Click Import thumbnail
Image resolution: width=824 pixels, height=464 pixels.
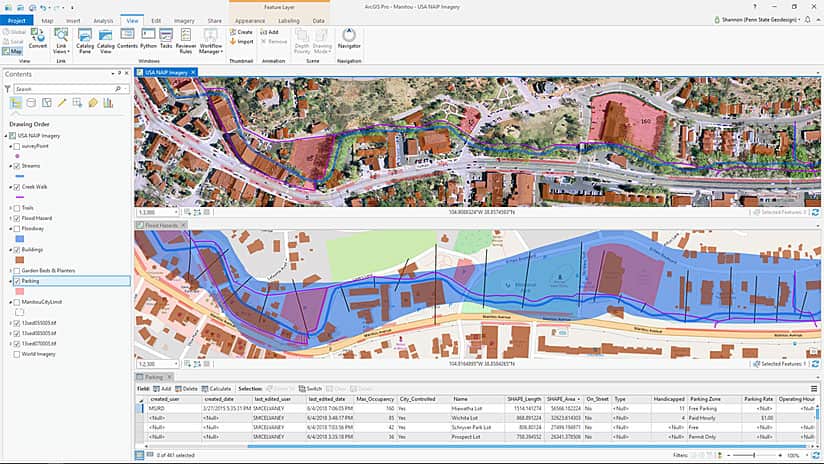pos(241,42)
